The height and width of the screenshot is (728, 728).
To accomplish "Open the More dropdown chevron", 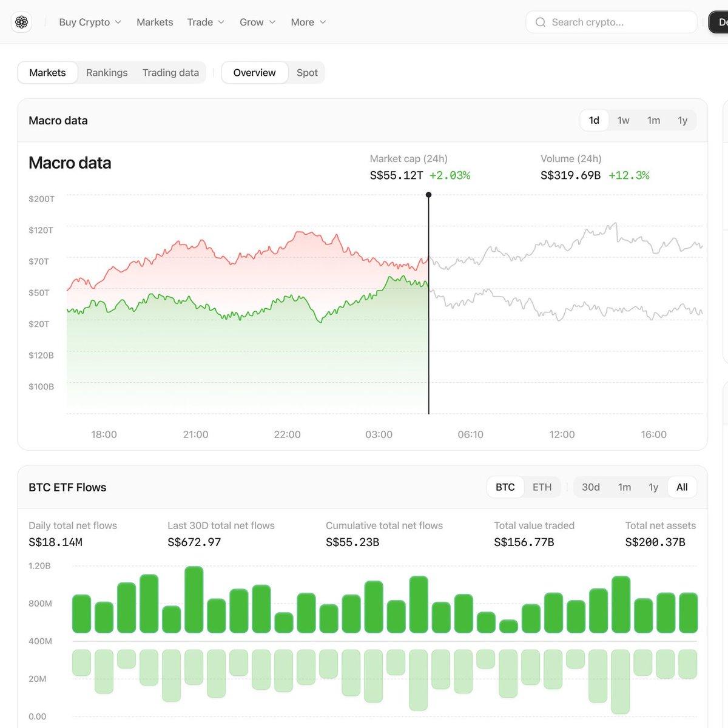I will coord(323,22).
